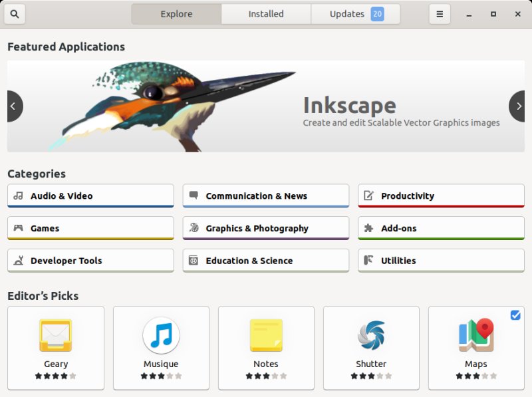Click the Shutter app icon
The height and width of the screenshot is (397, 532).
point(370,336)
